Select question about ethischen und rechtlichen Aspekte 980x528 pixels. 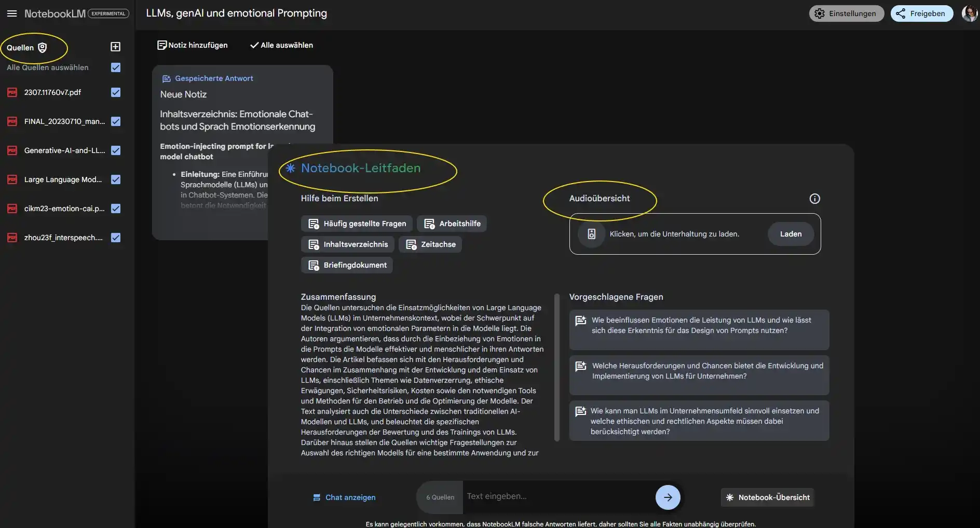click(x=699, y=421)
